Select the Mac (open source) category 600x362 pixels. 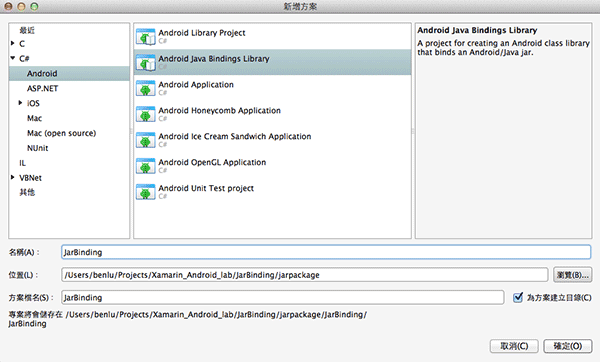pos(61,133)
